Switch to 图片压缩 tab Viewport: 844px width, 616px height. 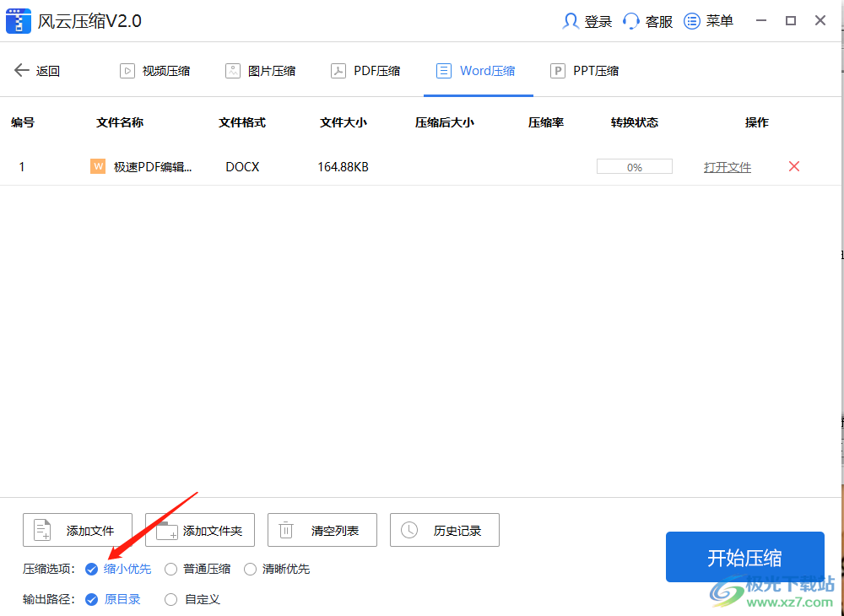(261, 71)
